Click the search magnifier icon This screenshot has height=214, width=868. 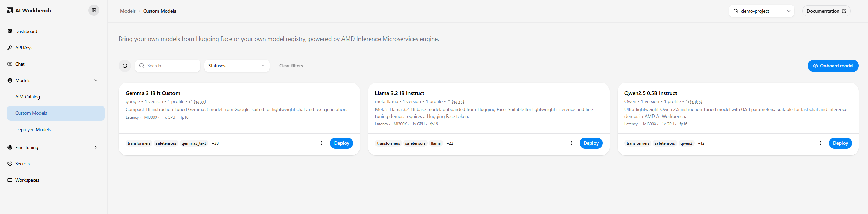click(x=142, y=66)
